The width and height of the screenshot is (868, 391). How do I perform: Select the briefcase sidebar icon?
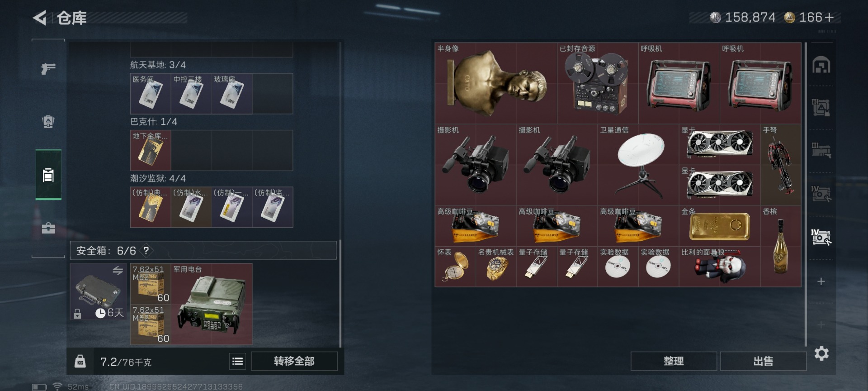pyautogui.click(x=48, y=228)
